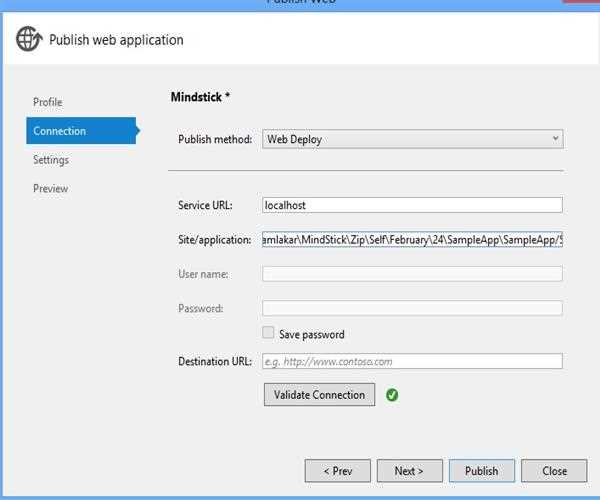Screen dimensions: 600x500
Task: Select the Connection tab in sidebar
Action: (x=60, y=131)
